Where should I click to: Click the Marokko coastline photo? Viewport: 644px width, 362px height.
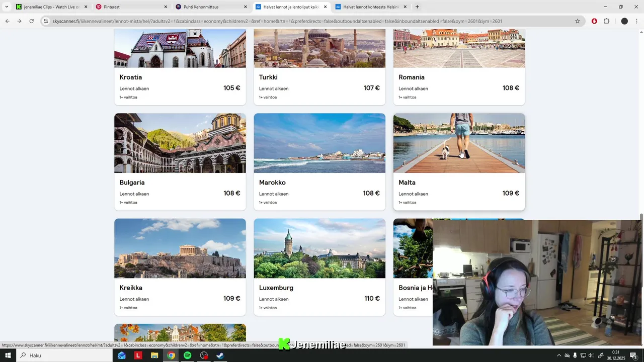tap(319, 143)
